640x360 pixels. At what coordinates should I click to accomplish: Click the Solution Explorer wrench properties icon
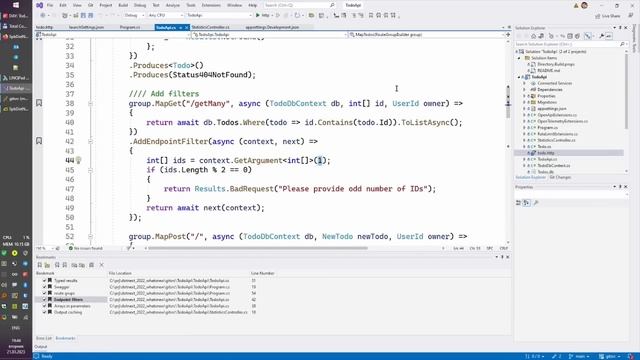pos(601,36)
